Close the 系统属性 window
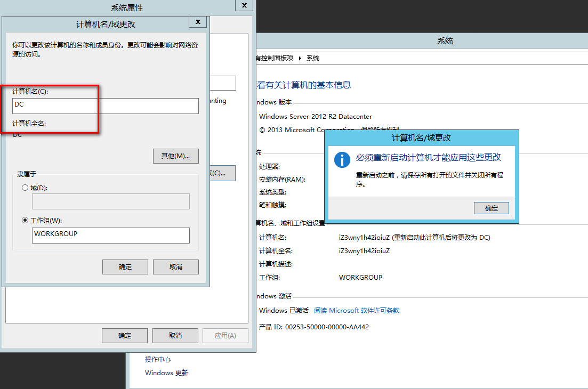 [x=244, y=5]
